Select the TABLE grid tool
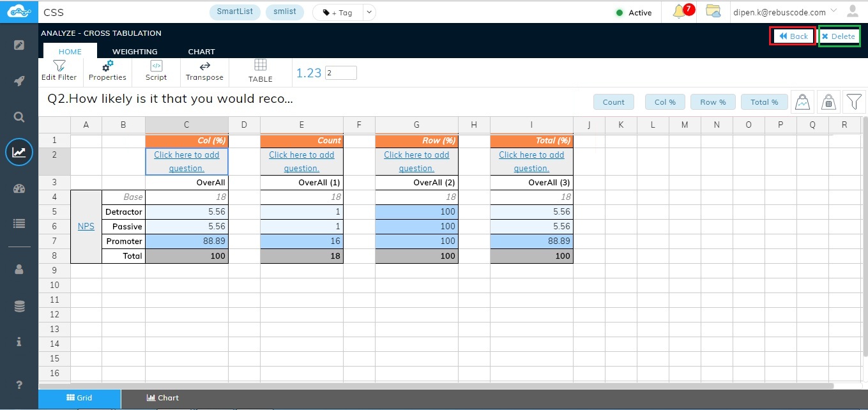 pyautogui.click(x=261, y=71)
